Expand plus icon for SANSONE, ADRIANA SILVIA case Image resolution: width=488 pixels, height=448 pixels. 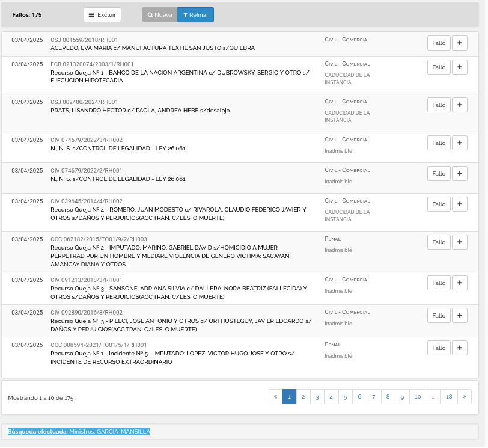coord(460,283)
